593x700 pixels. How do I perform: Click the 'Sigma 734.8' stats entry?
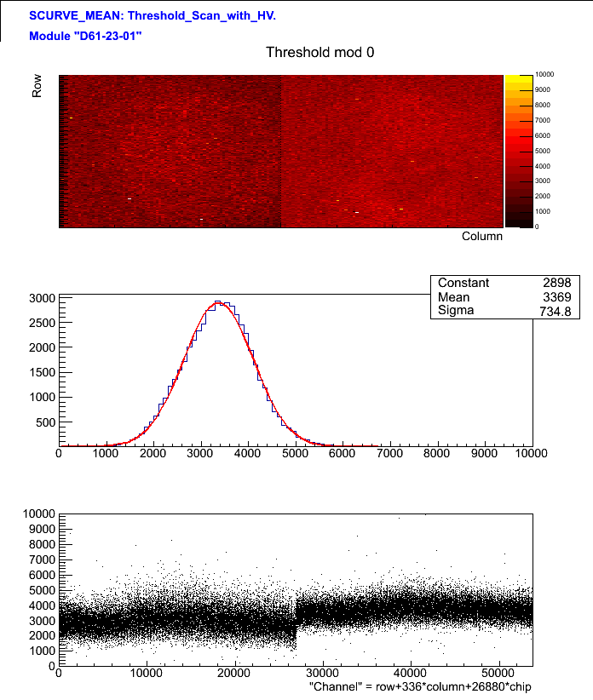click(504, 311)
